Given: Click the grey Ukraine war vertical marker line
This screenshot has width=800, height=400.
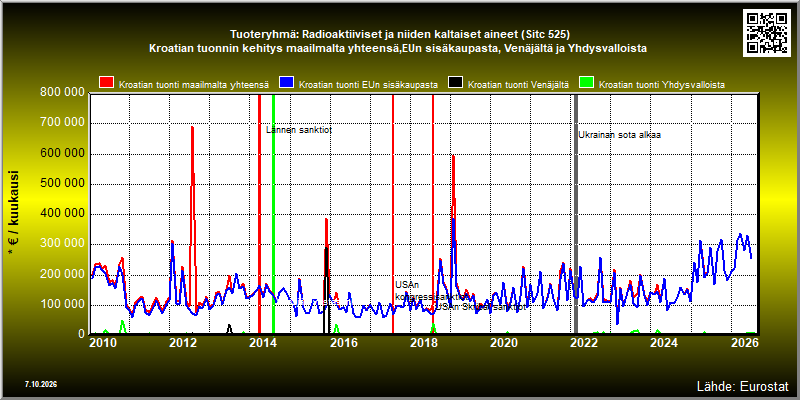Looking at the screenshot, I should (576, 214).
